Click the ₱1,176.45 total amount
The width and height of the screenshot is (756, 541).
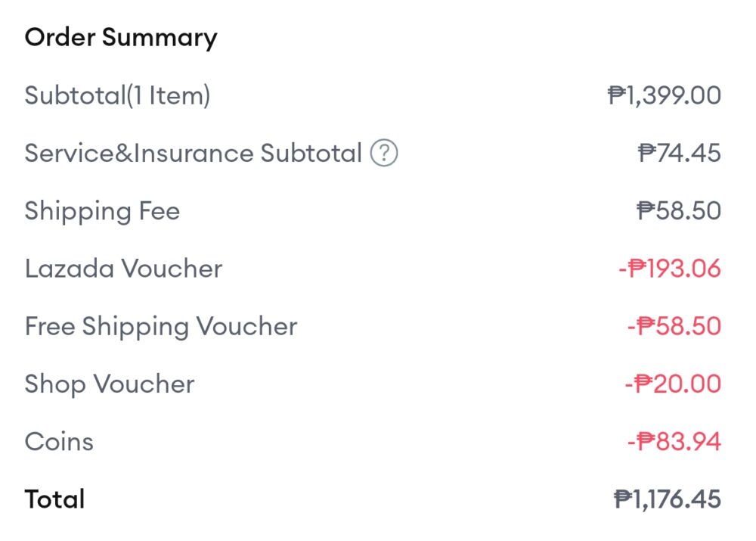[668, 499]
